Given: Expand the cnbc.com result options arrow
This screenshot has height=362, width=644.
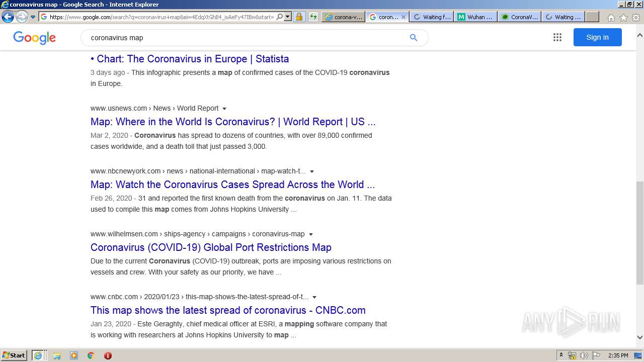Looking at the screenshot, I should [x=314, y=297].
